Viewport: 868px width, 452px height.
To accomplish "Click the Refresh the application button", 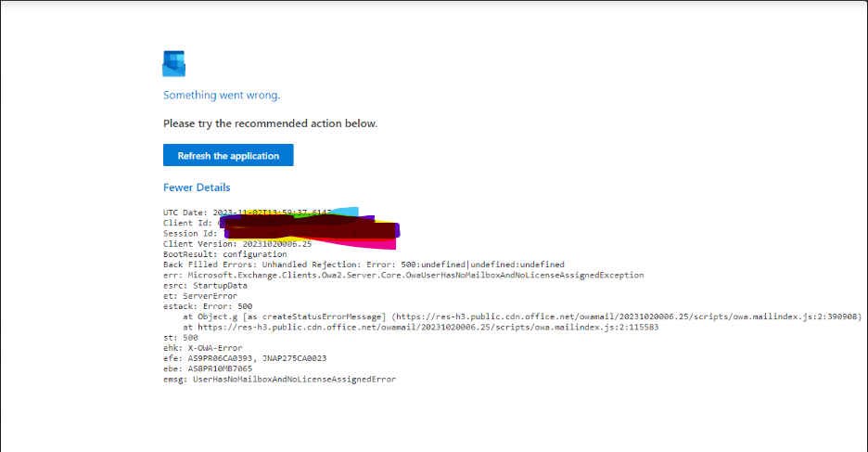I will pos(228,155).
